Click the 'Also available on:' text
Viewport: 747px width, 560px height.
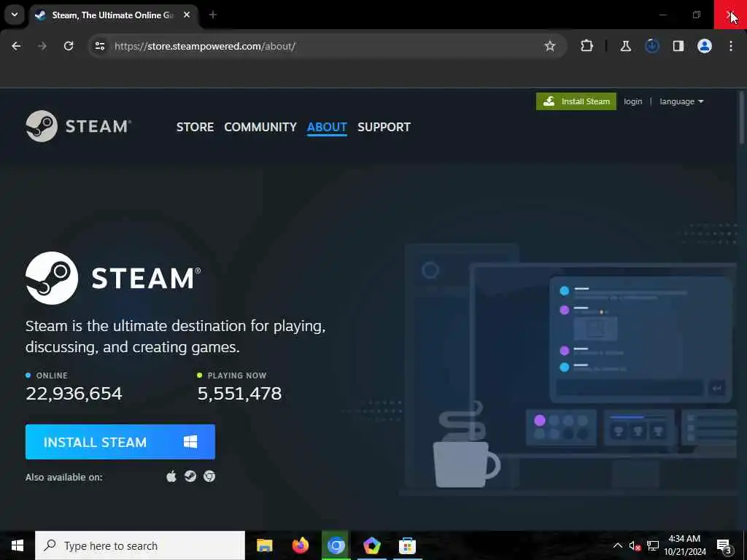(x=64, y=477)
